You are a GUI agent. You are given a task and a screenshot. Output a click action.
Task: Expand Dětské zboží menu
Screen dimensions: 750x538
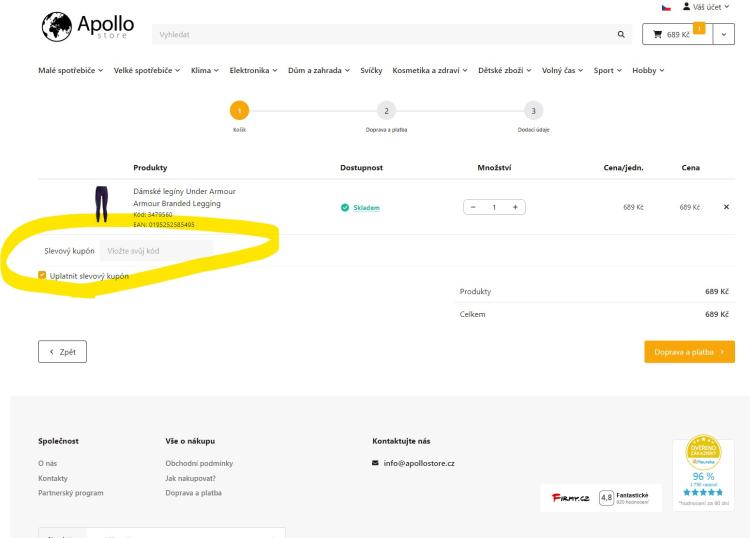point(505,70)
